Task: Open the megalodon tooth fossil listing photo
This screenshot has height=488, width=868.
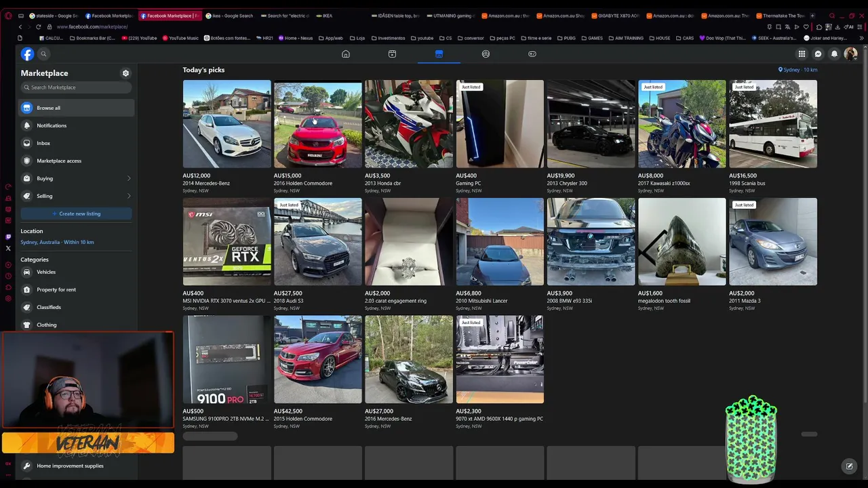Action: (682, 242)
